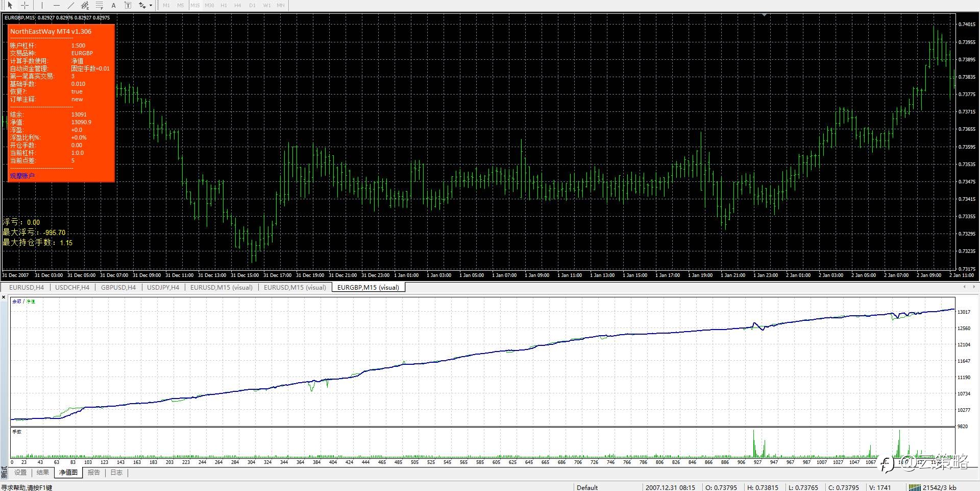Click the 浮亏 0.00 chart label

pos(21,222)
